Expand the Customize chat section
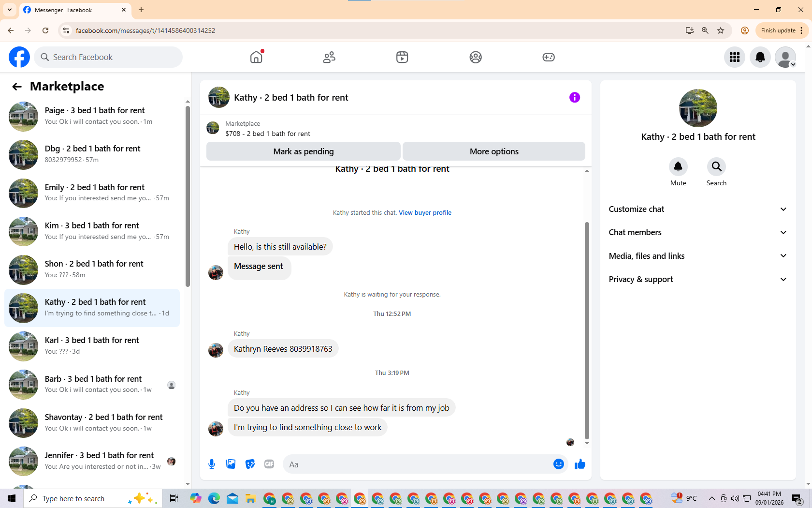 coord(698,209)
